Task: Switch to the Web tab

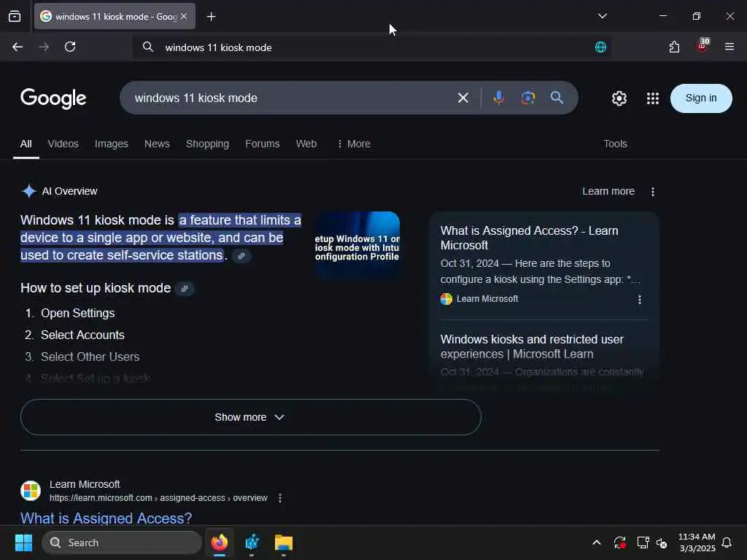Action: click(306, 144)
